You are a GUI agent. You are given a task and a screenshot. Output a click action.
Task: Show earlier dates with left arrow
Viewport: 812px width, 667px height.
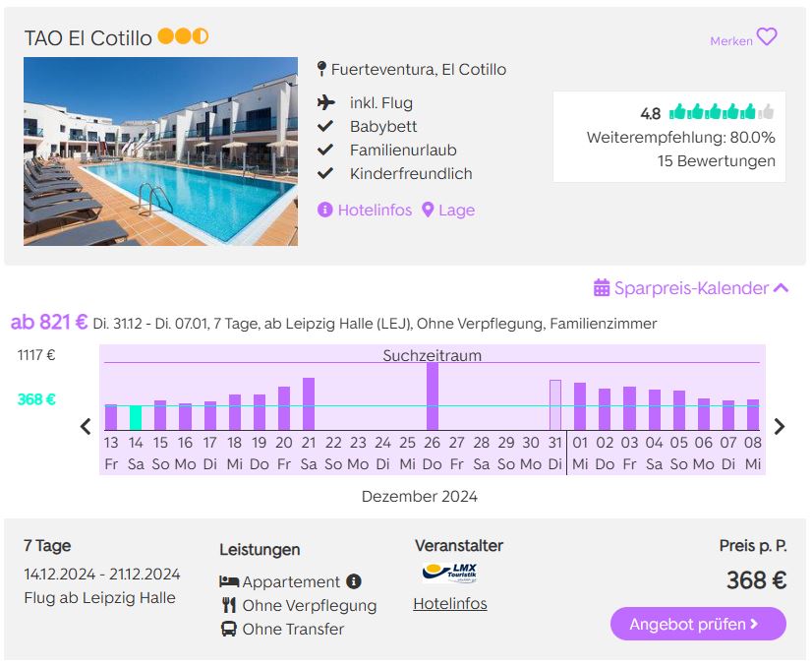pyautogui.click(x=86, y=426)
